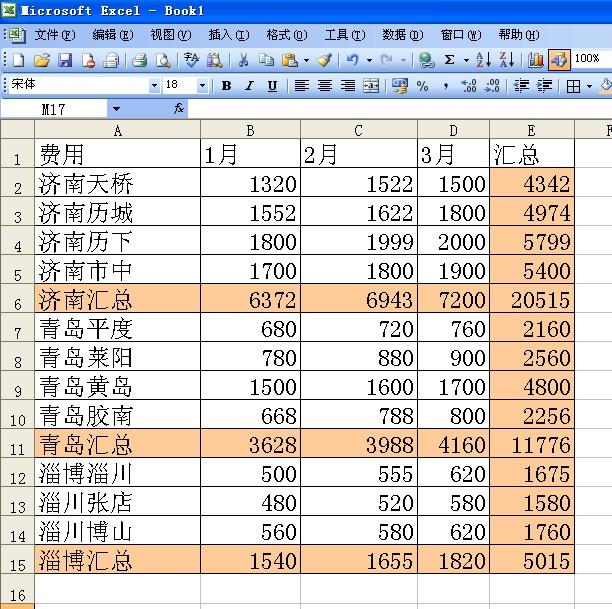The width and height of the screenshot is (612, 609).
Task: Open the 插入 menu
Action: point(229,35)
